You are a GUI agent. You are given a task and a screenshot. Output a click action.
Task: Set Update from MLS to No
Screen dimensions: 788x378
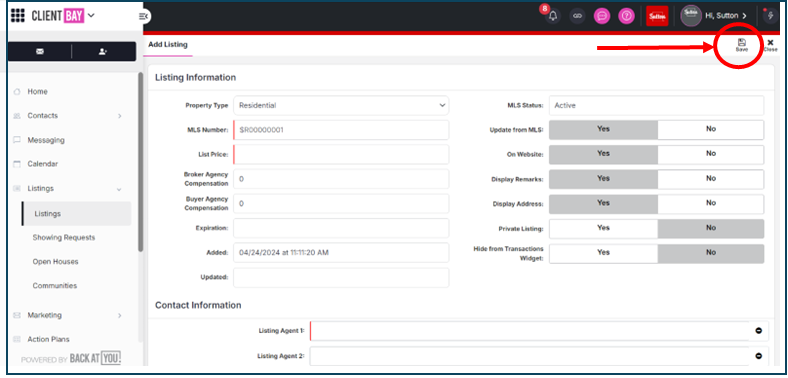[711, 129]
